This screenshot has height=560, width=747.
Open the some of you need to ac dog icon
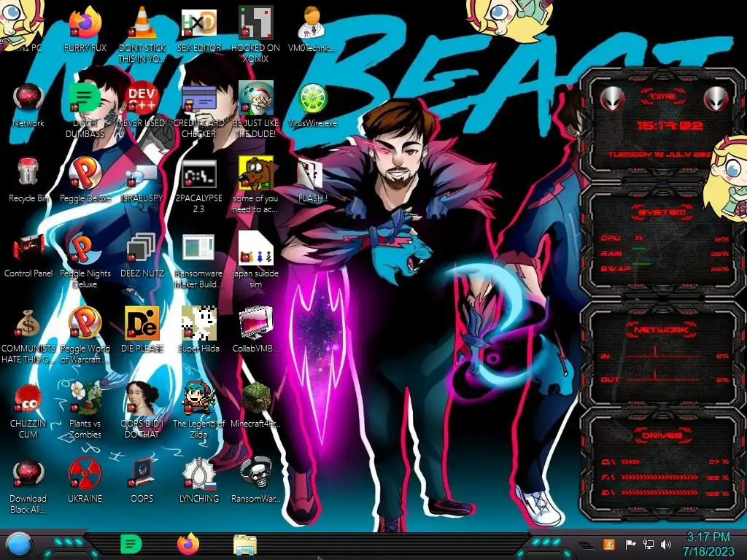pos(255,174)
